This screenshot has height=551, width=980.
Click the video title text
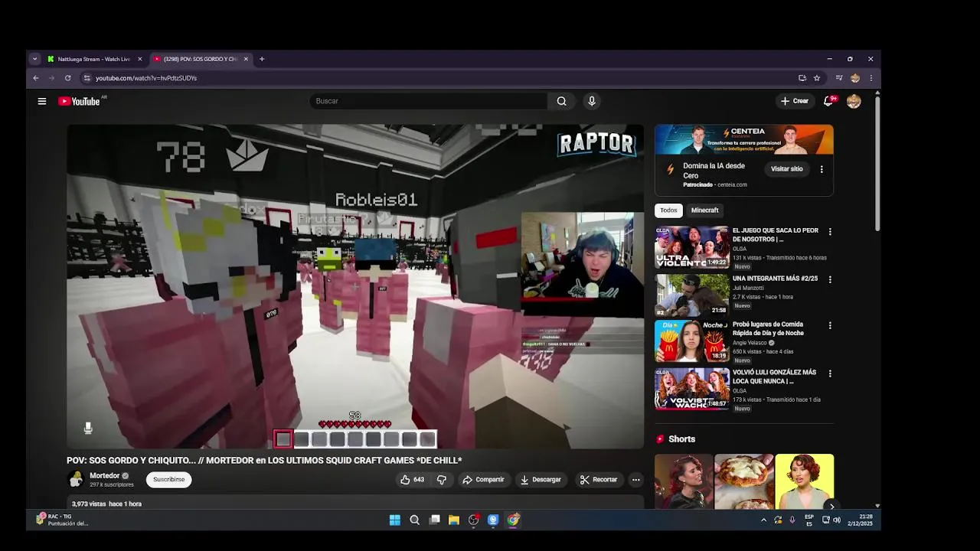point(264,460)
